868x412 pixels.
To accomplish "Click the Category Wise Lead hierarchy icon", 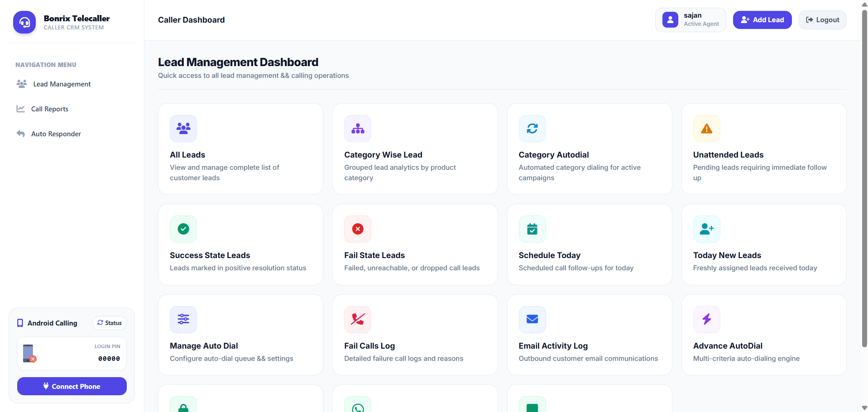I will (358, 129).
